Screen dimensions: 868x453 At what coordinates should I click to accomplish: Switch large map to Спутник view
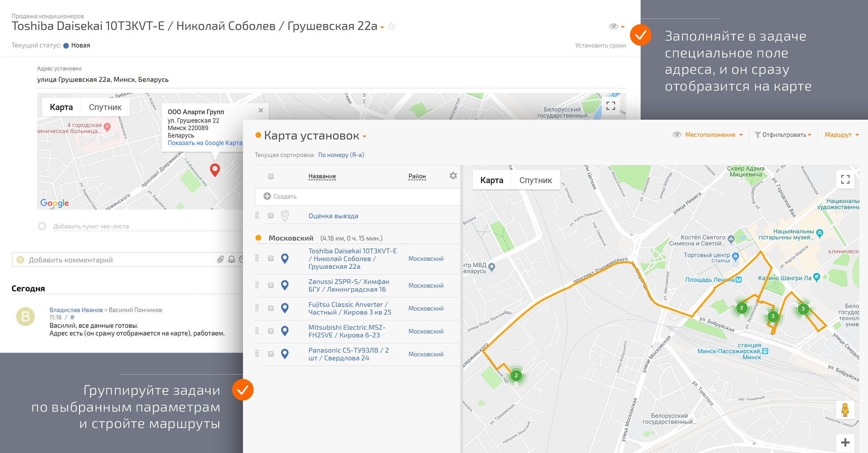pyautogui.click(x=535, y=180)
